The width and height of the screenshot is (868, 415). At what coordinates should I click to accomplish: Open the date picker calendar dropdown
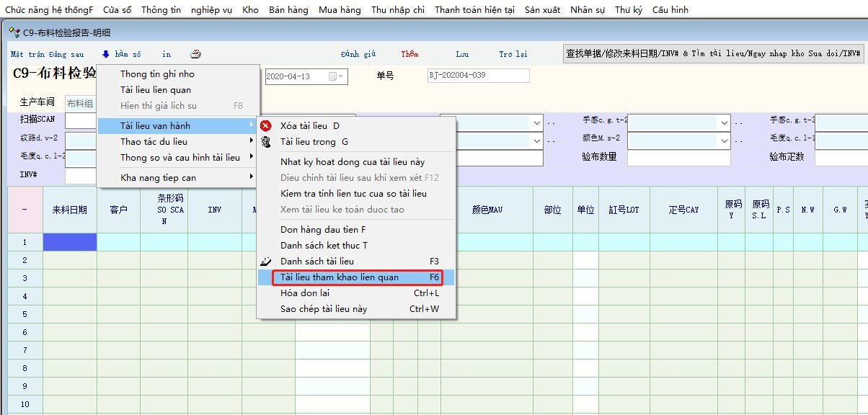point(336,76)
